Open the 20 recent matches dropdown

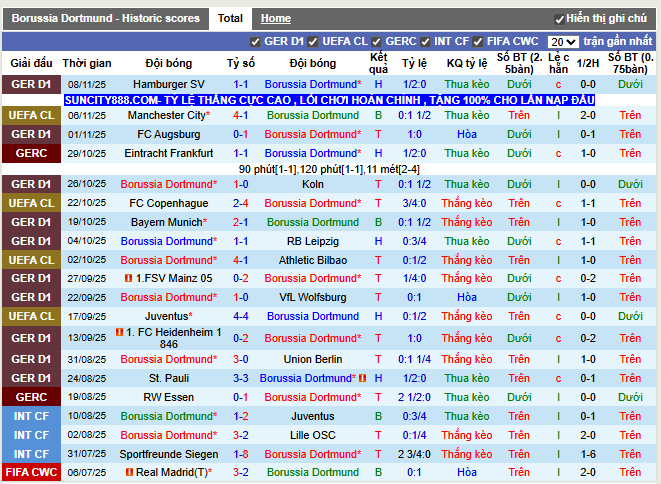[x=563, y=42]
